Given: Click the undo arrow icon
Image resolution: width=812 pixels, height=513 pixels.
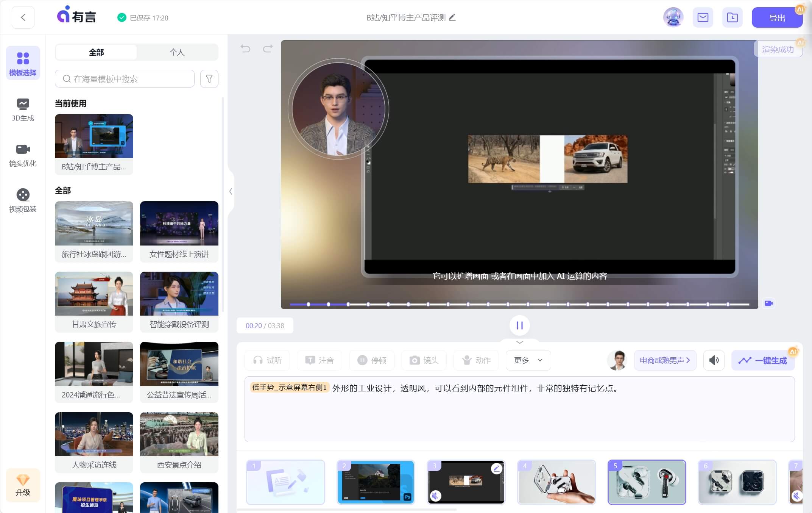Looking at the screenshot, I should (245, 48).
